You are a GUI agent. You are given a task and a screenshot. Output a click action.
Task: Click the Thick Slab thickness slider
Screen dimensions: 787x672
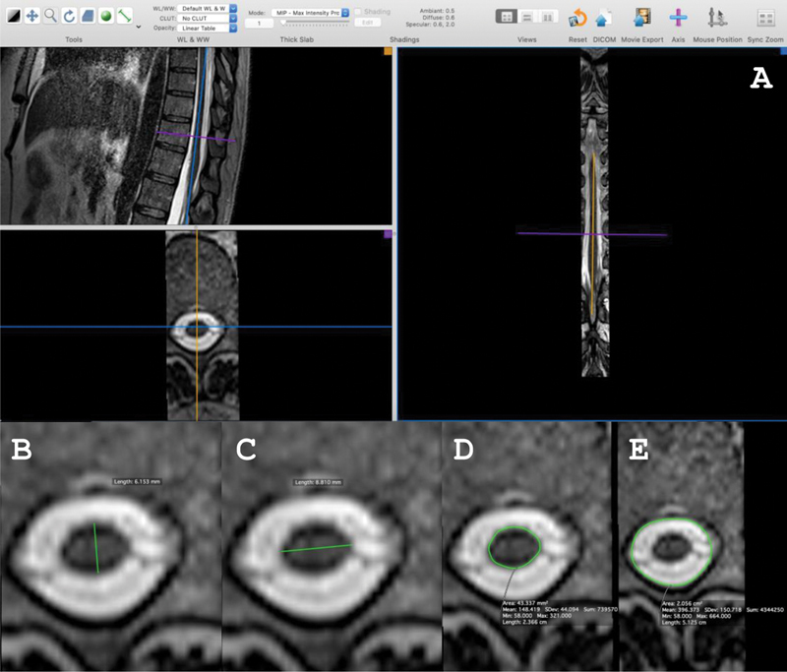click(313, 22)
